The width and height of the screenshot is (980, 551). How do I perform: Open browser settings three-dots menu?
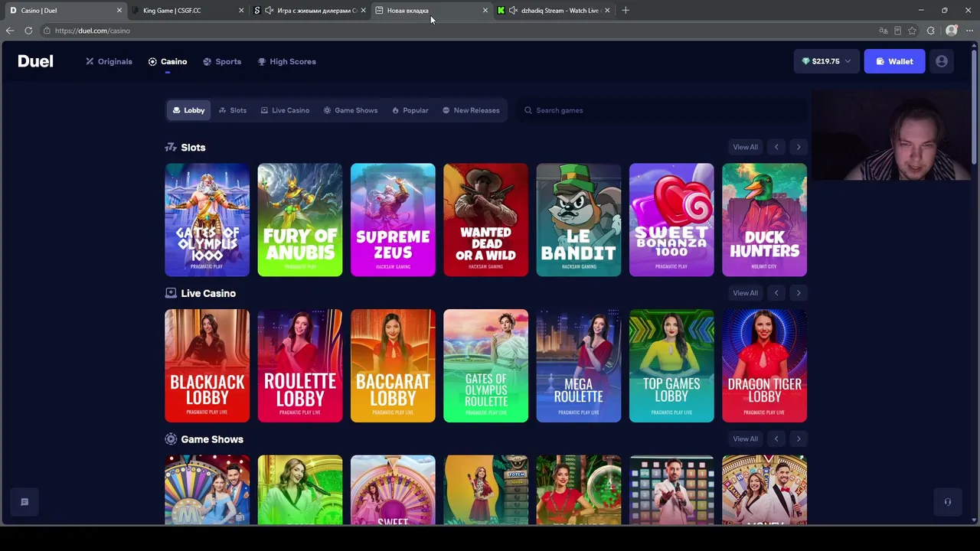969,31
